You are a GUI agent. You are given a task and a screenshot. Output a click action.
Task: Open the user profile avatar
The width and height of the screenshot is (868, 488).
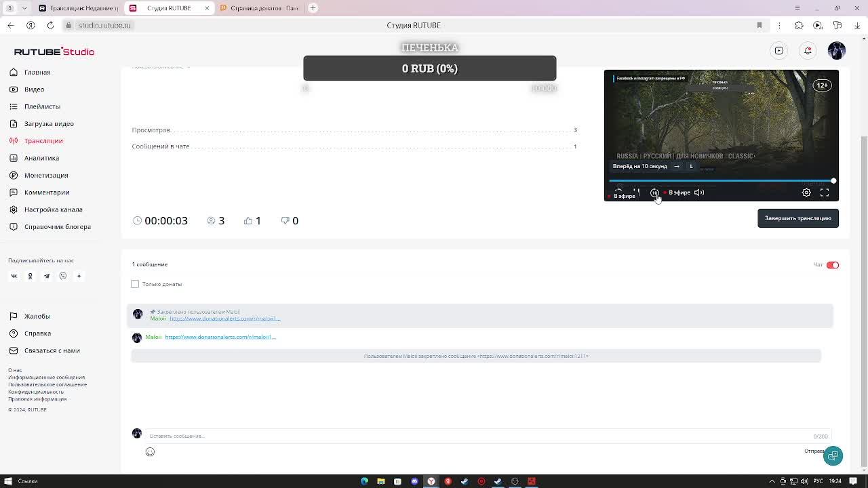point(837,51)
